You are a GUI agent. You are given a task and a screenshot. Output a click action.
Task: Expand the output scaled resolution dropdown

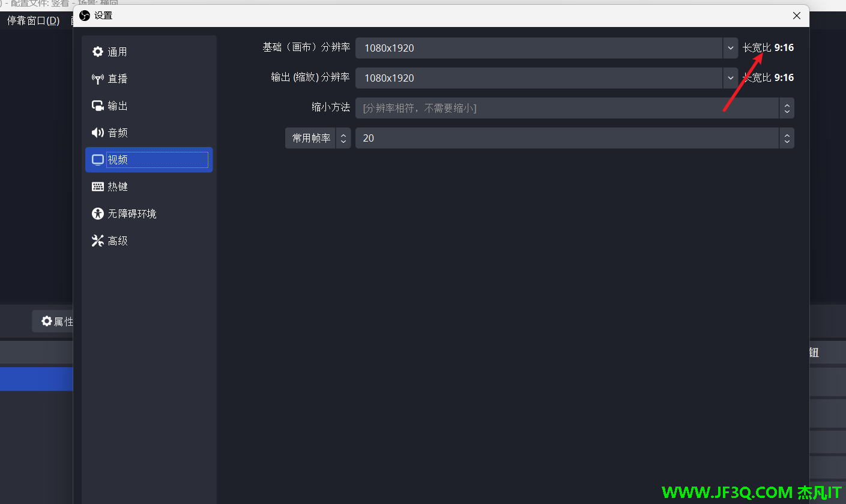(730, 78)
